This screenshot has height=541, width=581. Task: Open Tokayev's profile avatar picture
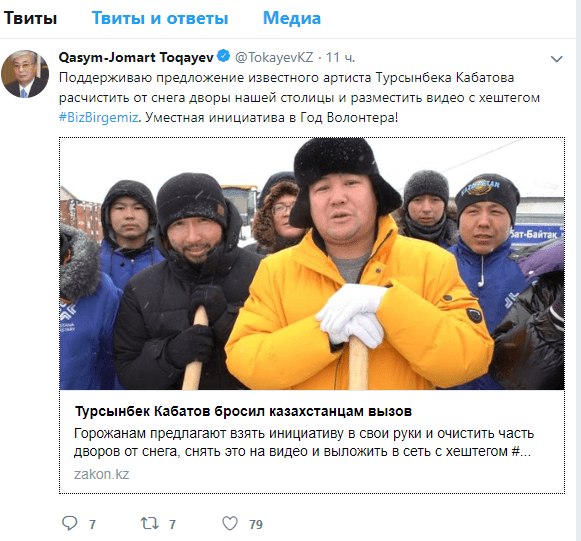25,74
